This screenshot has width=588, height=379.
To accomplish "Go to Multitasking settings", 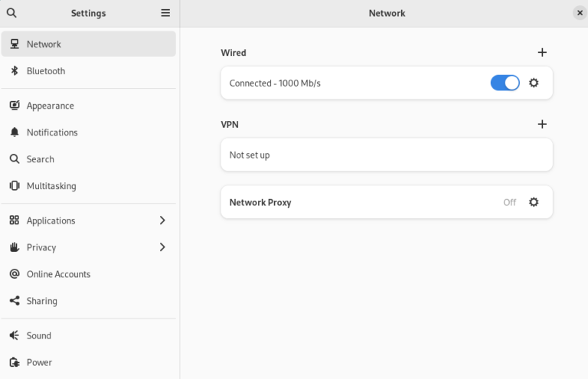I will point(51,186).
